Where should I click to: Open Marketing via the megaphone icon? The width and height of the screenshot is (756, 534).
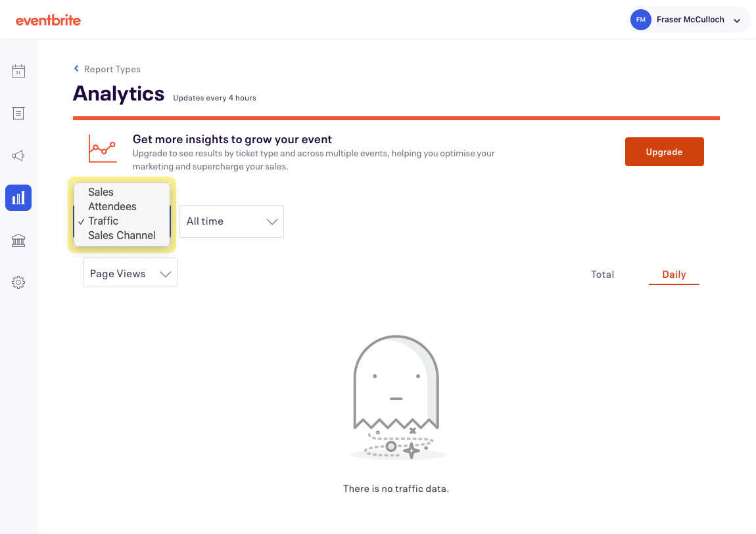tap(18, 156)
